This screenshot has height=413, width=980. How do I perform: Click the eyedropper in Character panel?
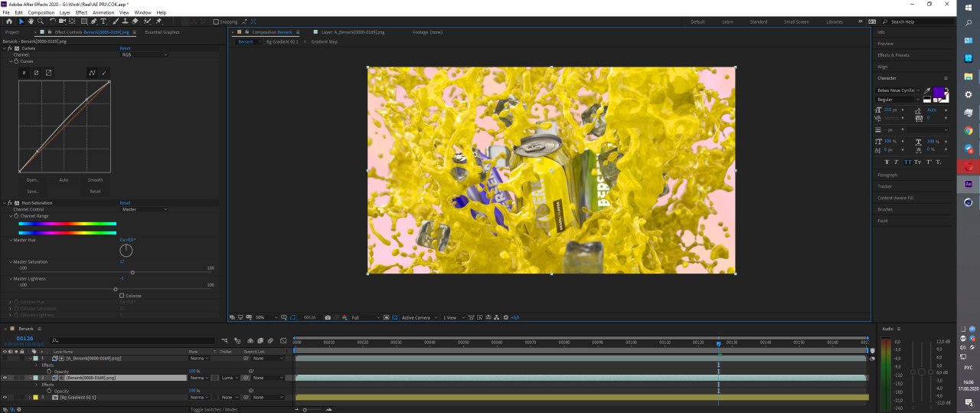click(x=928, y=90)
